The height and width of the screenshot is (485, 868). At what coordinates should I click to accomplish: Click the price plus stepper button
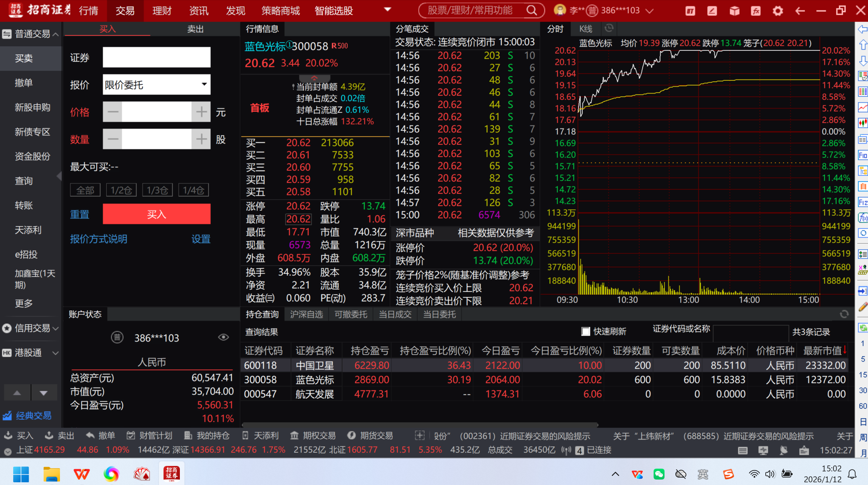click(x=201, y=112)
